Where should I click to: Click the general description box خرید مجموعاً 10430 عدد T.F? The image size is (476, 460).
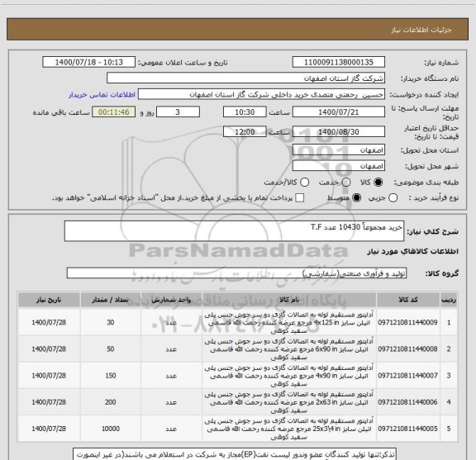coord(234,231)
